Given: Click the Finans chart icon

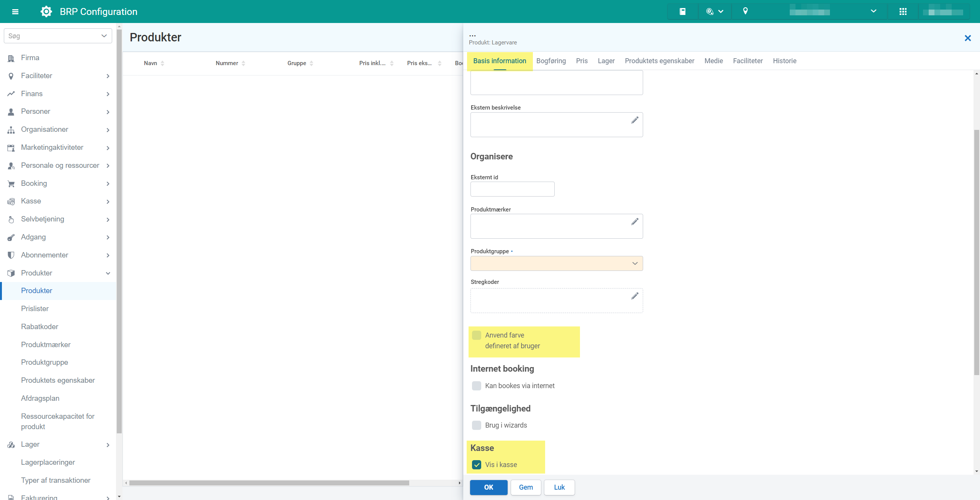Looking at the screenshot, I should [x=11, y=94].
